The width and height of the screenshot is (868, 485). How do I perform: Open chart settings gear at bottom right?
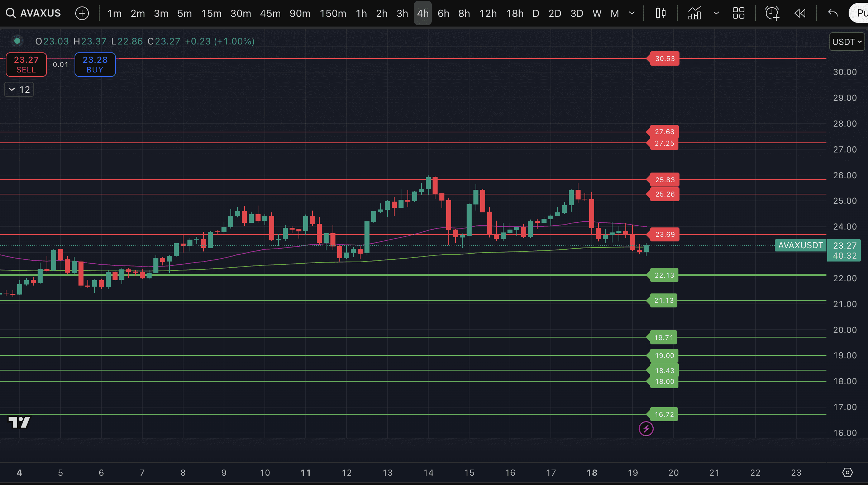point(847,472)
